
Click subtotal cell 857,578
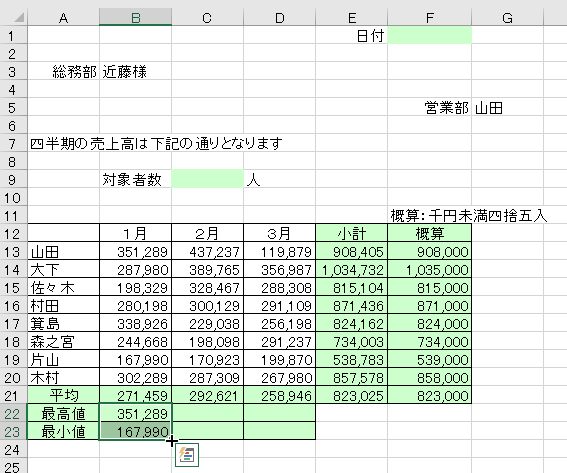(351, 378)
